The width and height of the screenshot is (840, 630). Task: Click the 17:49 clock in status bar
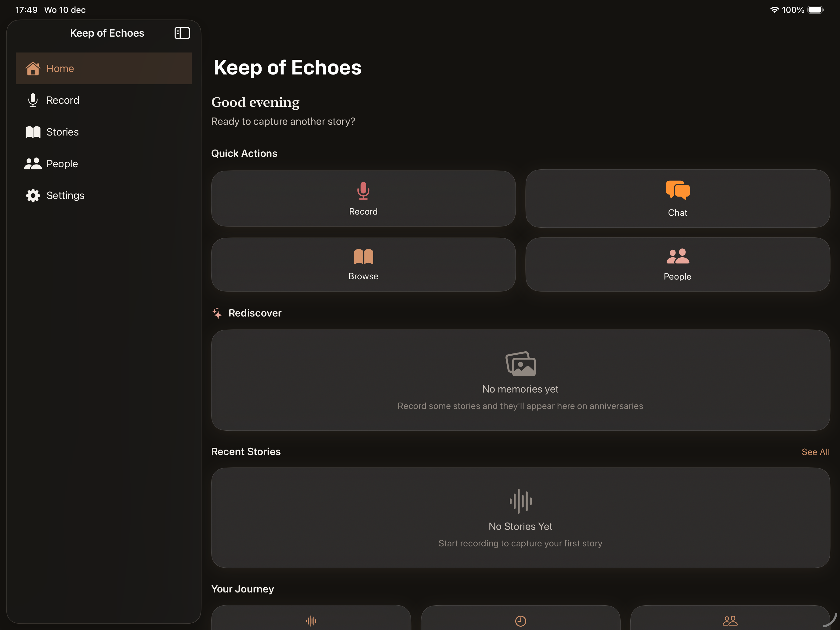coord(26,9)
